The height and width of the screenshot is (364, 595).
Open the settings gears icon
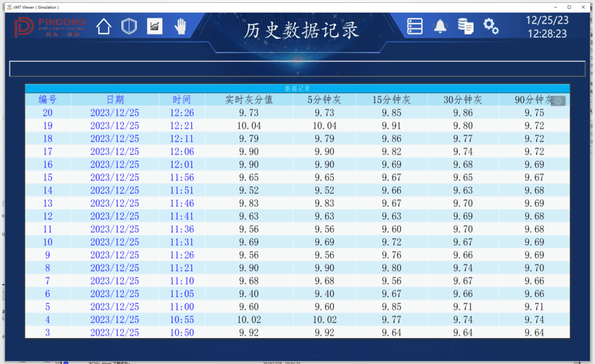pos(491,27)
